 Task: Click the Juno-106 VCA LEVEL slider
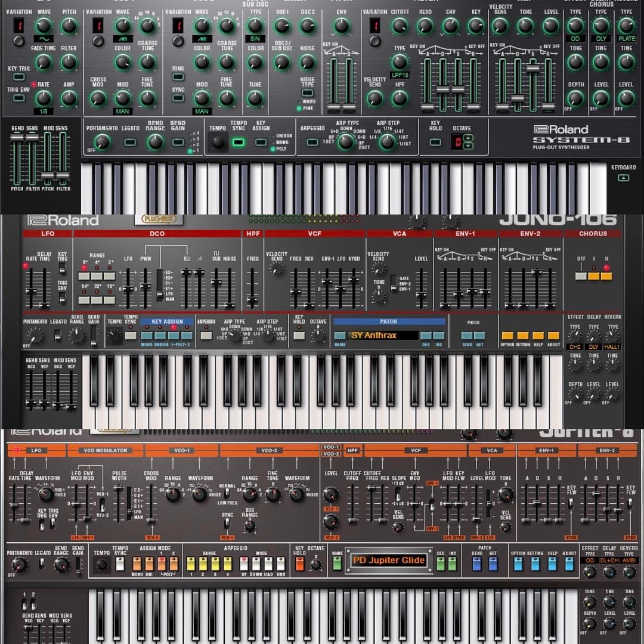coord(421,289)
